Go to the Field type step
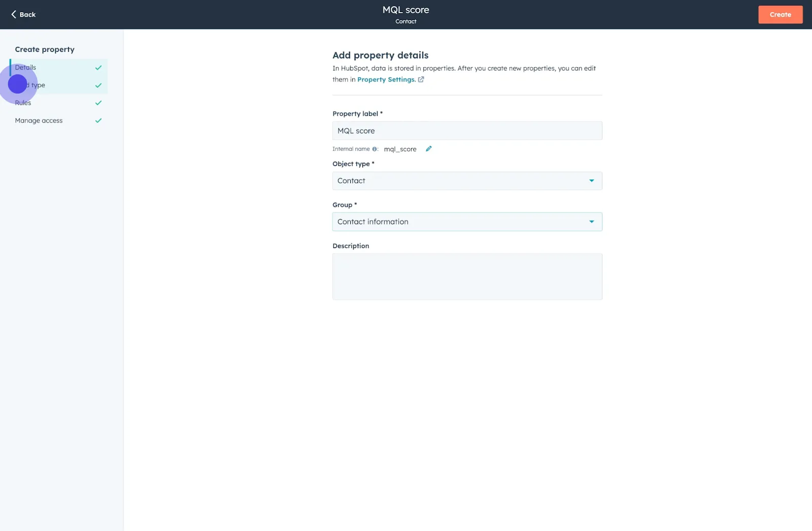 (58, 85)
